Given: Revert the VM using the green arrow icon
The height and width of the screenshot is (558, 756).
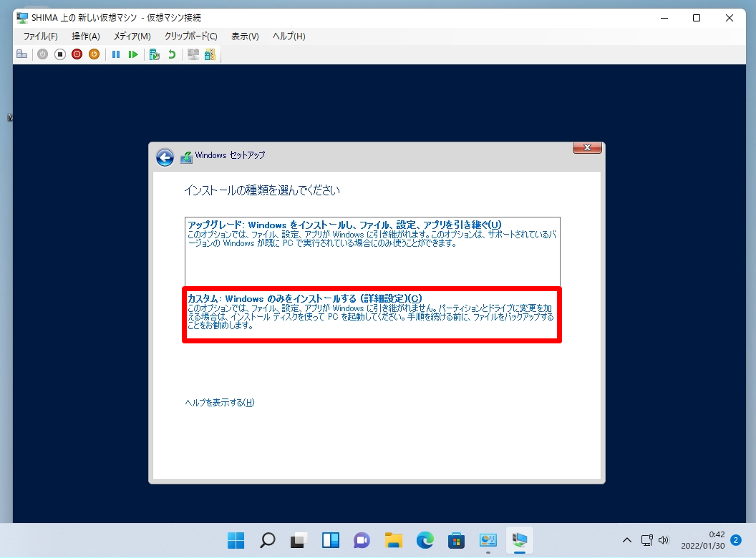Looking at the screenshot, I should tap(172, 54).
